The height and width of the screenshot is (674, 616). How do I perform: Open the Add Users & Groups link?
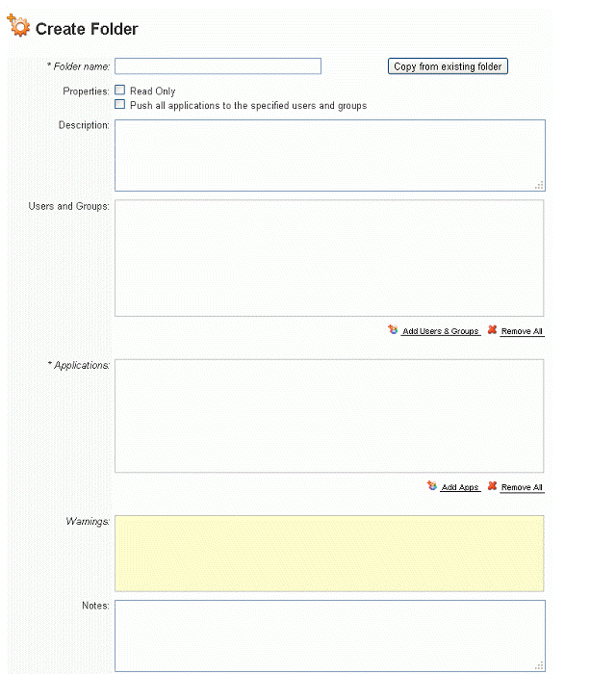(x=440, y=331)
